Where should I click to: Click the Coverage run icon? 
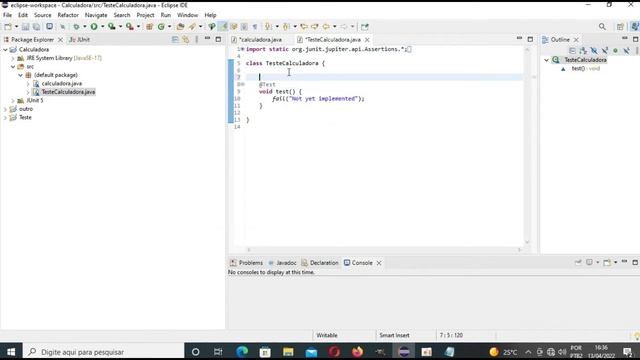(111, 27)
